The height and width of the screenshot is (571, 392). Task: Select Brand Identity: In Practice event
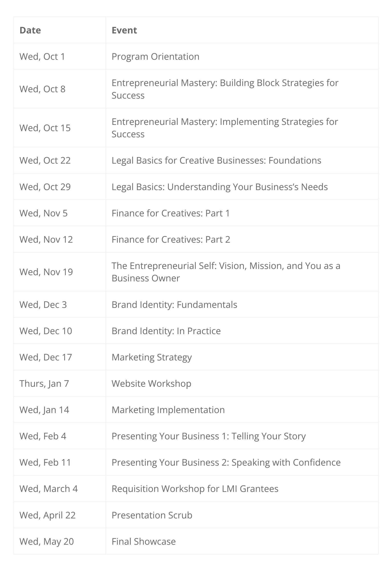[x=166, y=331]
